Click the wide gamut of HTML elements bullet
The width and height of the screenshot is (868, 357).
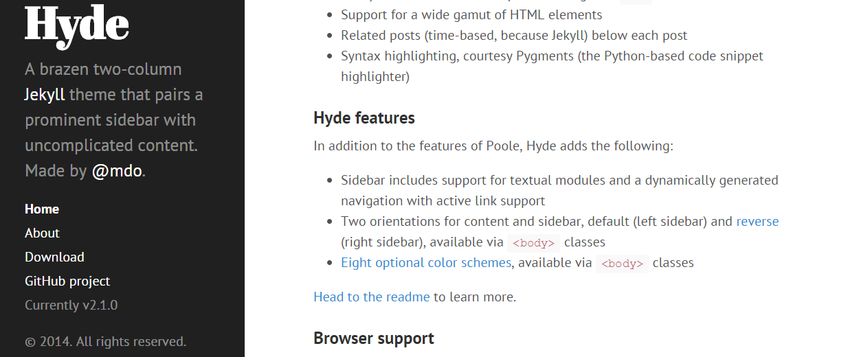click(x=471, y=14)
